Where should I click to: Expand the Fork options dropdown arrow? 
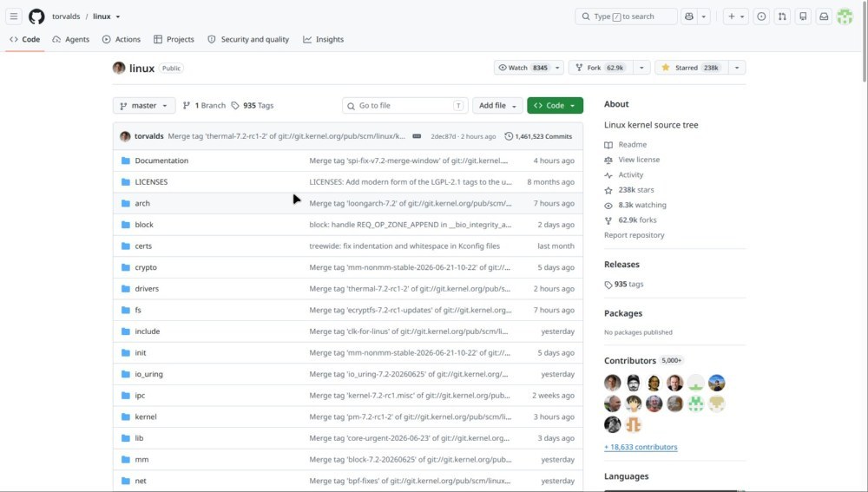(x=641, y=68)
